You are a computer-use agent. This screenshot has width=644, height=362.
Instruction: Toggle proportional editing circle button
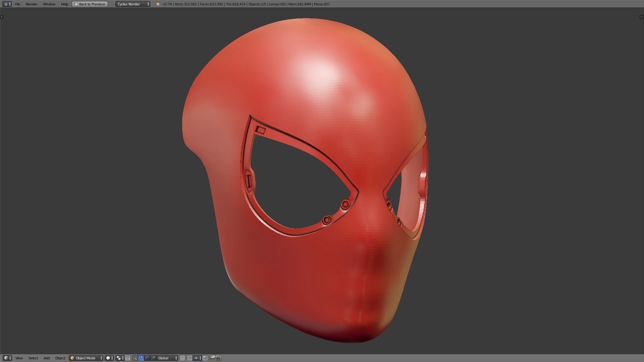(182, 358)
